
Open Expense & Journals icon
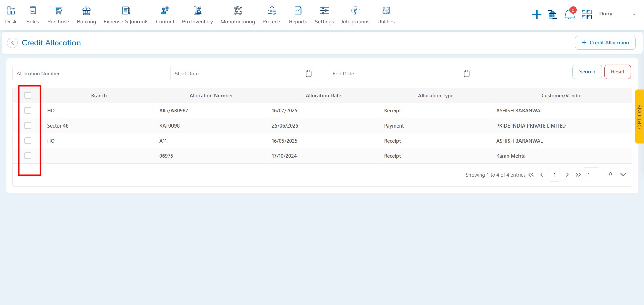point(126,11)
